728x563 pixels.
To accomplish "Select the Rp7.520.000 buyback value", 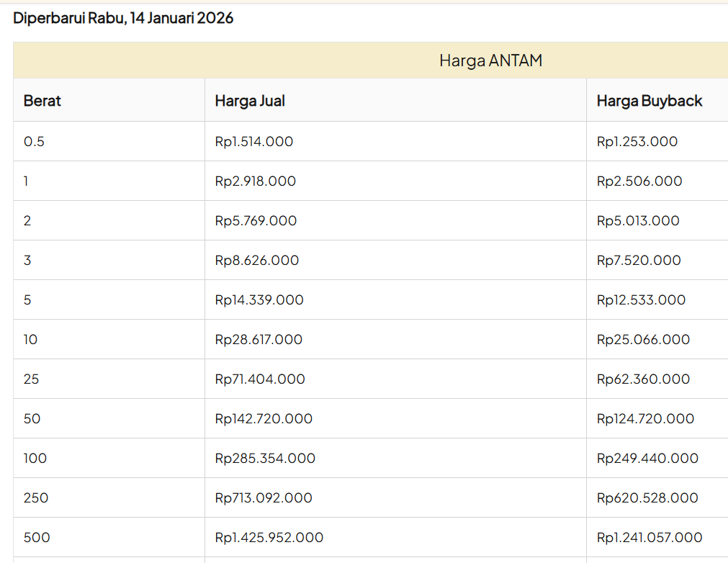I will pyautogui.click(x=639, y=261).
